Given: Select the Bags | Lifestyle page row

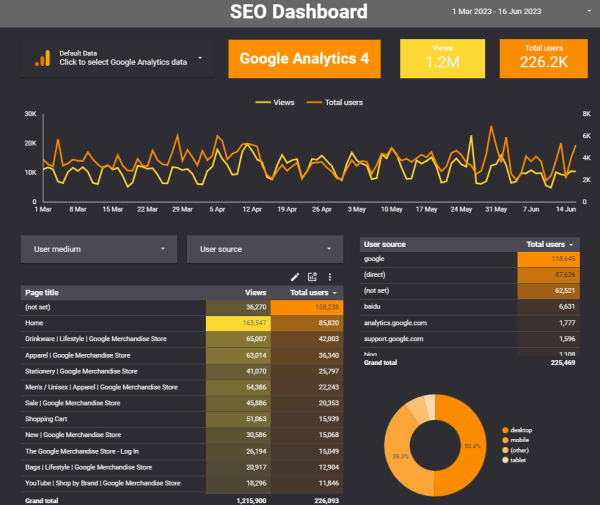Looking at the screenshot, I should pos(182,467).
